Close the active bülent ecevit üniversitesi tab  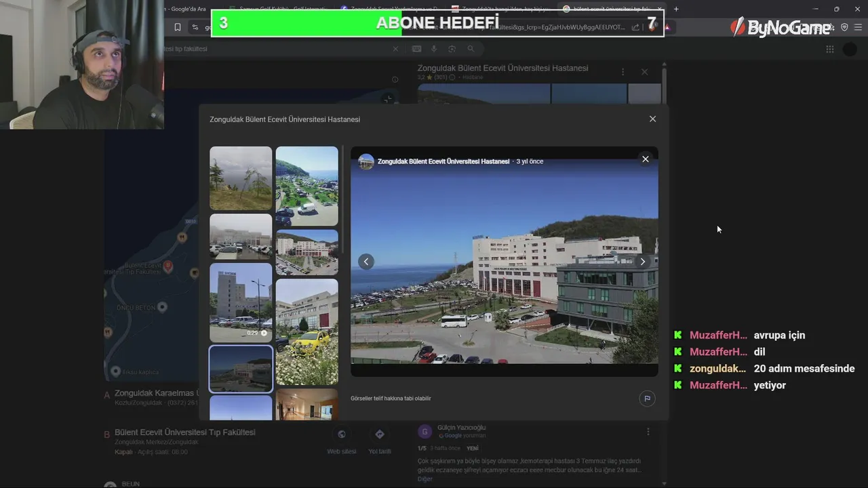tap(659, 9)
